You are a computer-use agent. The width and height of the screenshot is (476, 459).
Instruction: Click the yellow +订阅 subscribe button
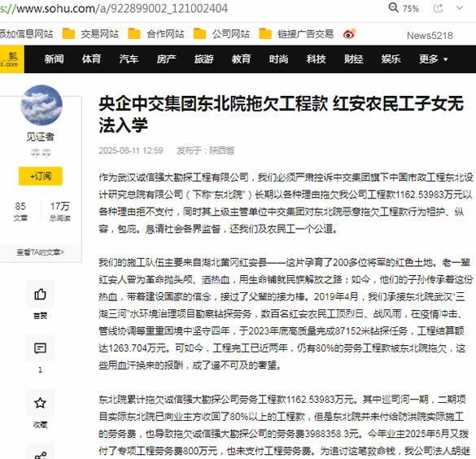click(x=41, y=176)
